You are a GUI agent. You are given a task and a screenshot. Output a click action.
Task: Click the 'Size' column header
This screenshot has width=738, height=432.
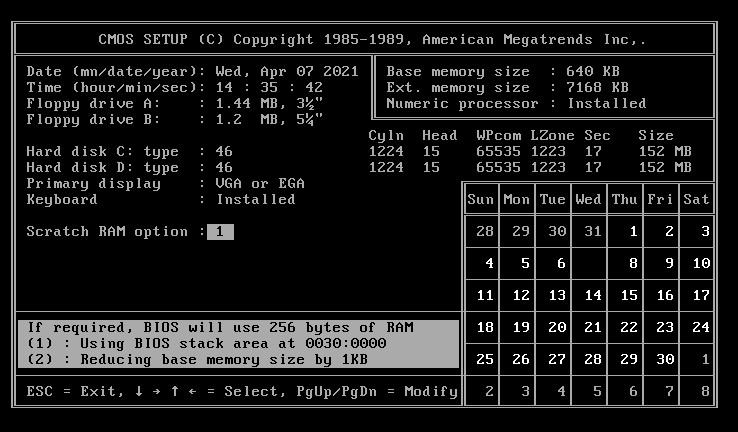(656, 136)
